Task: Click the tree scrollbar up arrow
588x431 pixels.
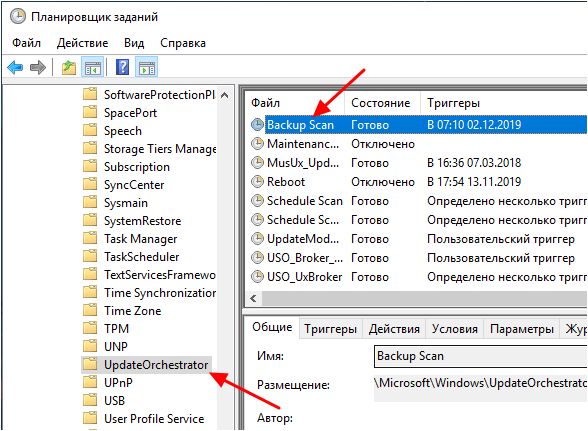Action: 225,95
